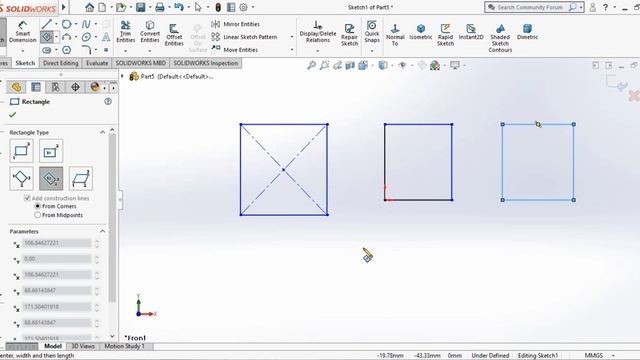Click Mirror Entities

pyautogui.click(x=236, y=24)
